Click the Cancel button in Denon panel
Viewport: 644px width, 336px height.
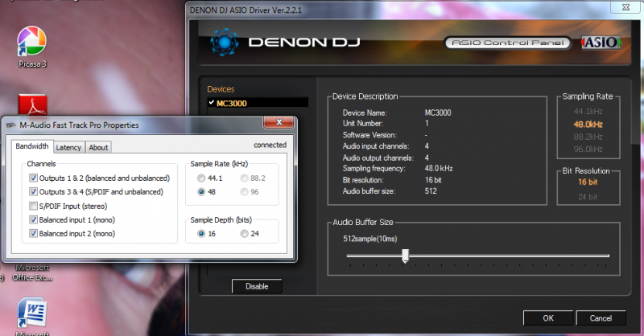[x=601, y=318]
